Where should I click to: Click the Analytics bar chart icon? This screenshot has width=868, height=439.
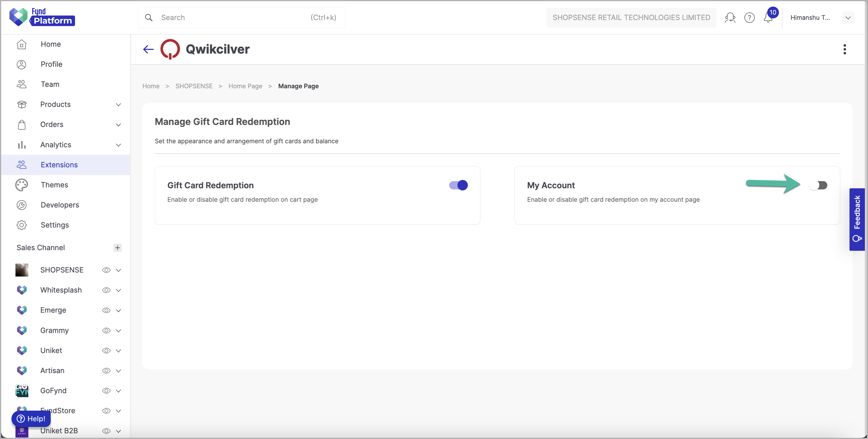coord(21,145)
